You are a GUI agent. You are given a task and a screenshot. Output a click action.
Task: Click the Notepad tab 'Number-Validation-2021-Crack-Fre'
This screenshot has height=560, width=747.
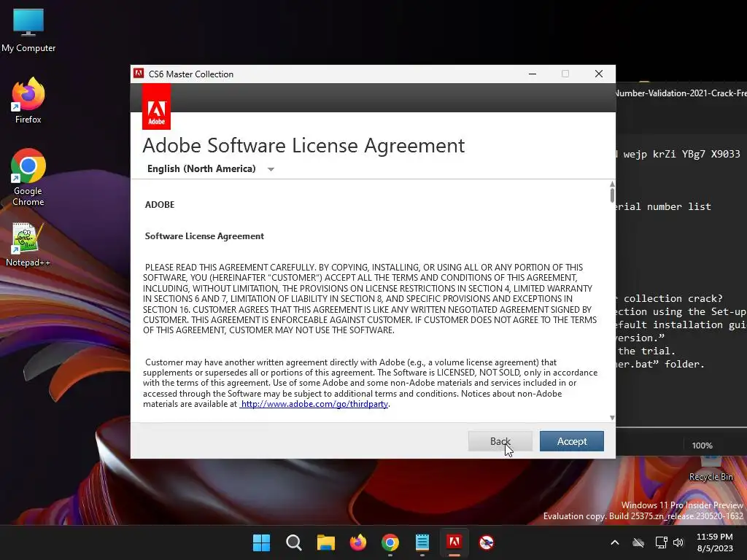681,93
